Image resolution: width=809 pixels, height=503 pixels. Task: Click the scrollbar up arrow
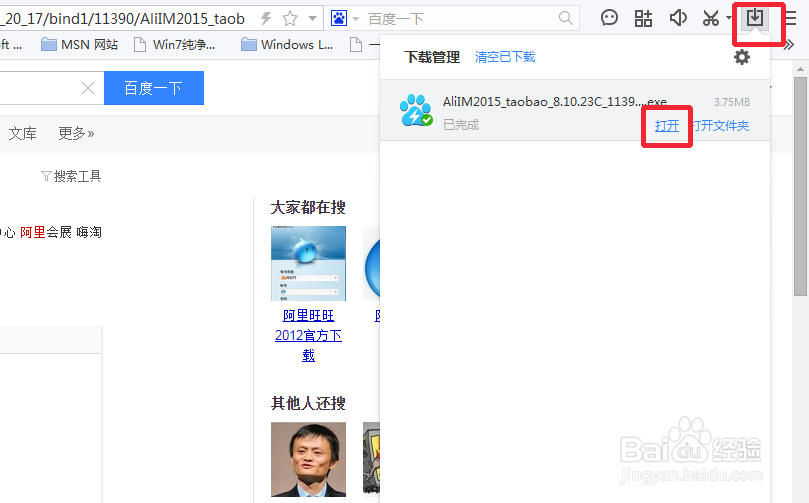coord(800,69)
